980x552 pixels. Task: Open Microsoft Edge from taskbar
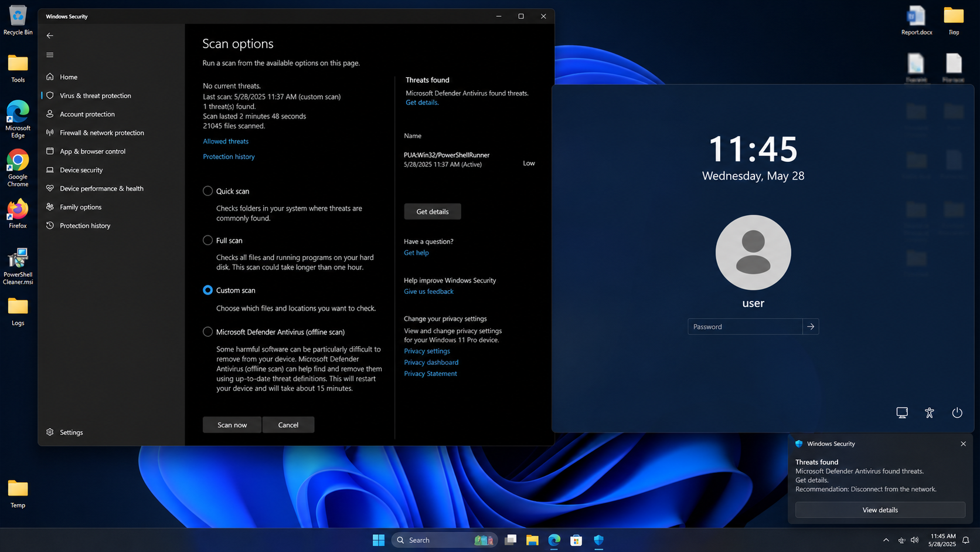point(554,540)
